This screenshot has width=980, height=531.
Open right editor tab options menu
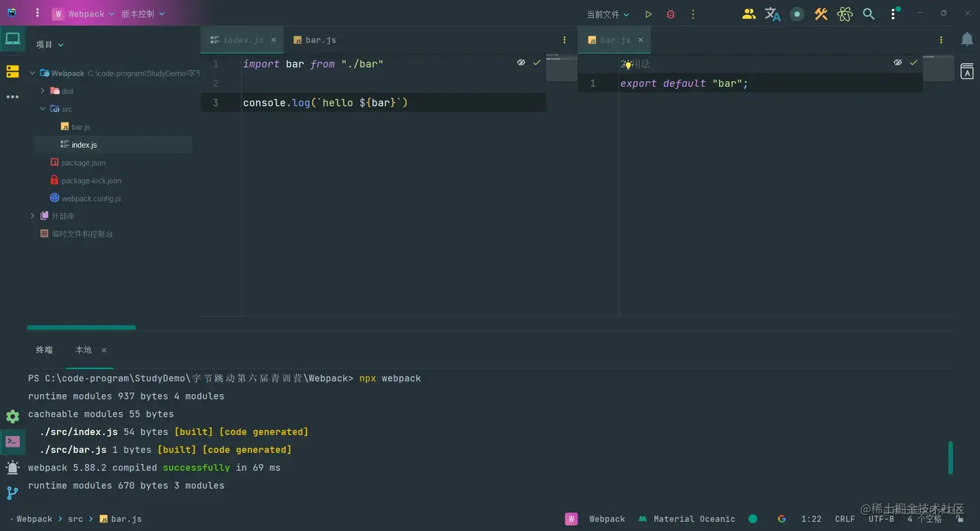941,40
